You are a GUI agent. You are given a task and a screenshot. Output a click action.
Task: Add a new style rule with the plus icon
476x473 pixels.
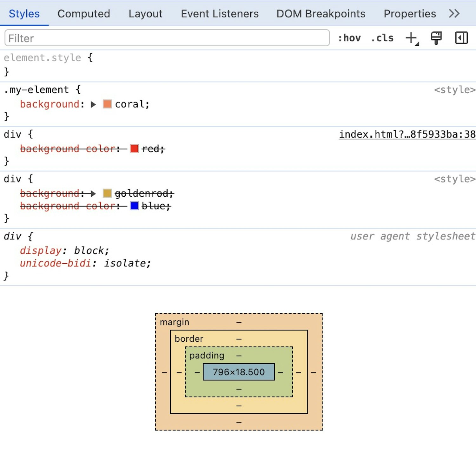[411, 38]
